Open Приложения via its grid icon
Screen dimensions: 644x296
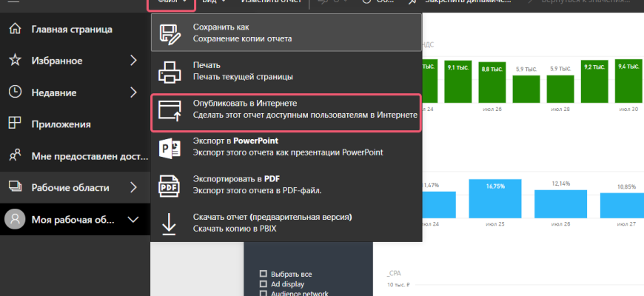14,124
